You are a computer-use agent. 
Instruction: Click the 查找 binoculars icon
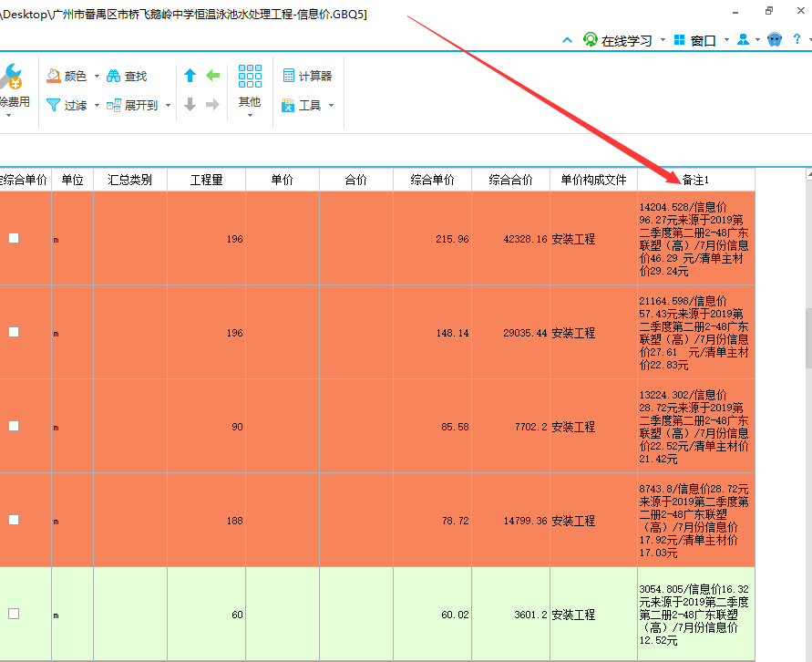113,77
